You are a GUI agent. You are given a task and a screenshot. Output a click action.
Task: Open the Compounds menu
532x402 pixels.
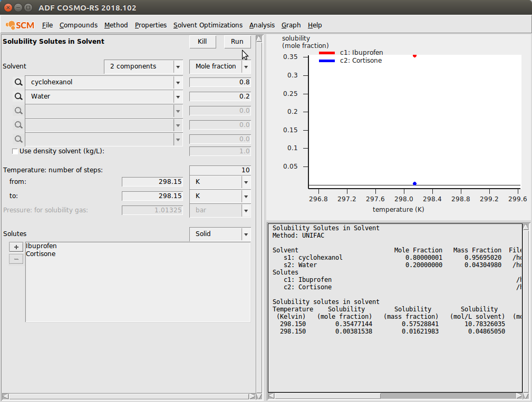(79, 25)
